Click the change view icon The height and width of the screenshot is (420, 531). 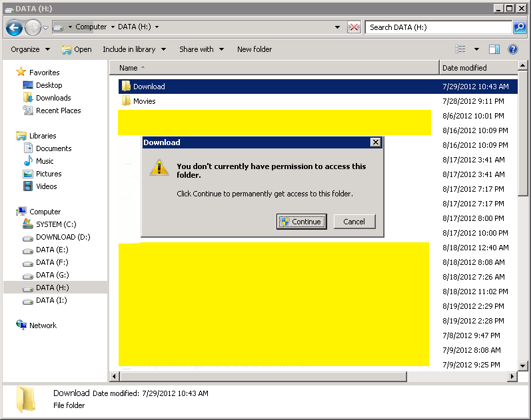[460, 49]
